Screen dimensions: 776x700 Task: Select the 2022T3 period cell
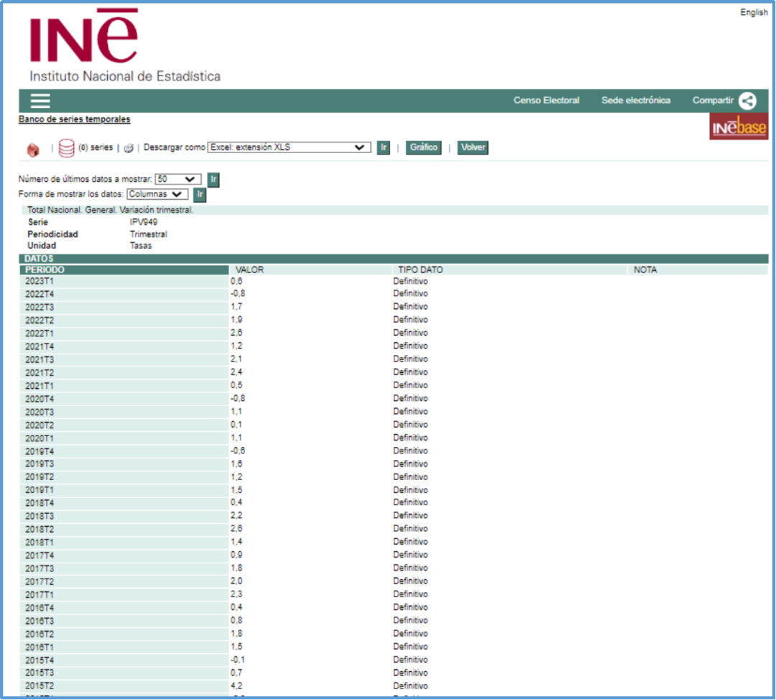pyautogui.click(x=124, y=308)
